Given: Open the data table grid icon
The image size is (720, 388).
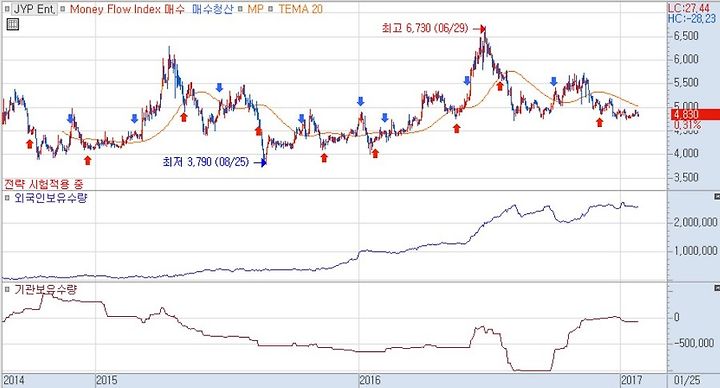Looking at the screenshot, I should 13,24.
